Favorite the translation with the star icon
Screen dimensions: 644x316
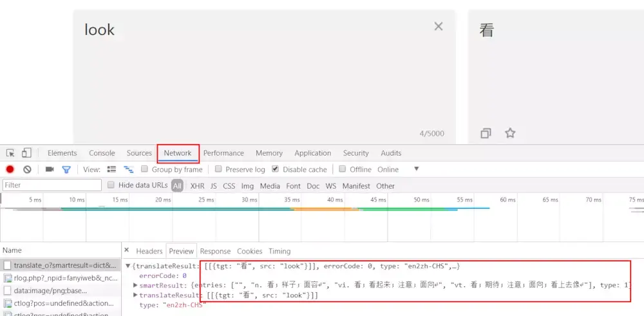[509, 133]
